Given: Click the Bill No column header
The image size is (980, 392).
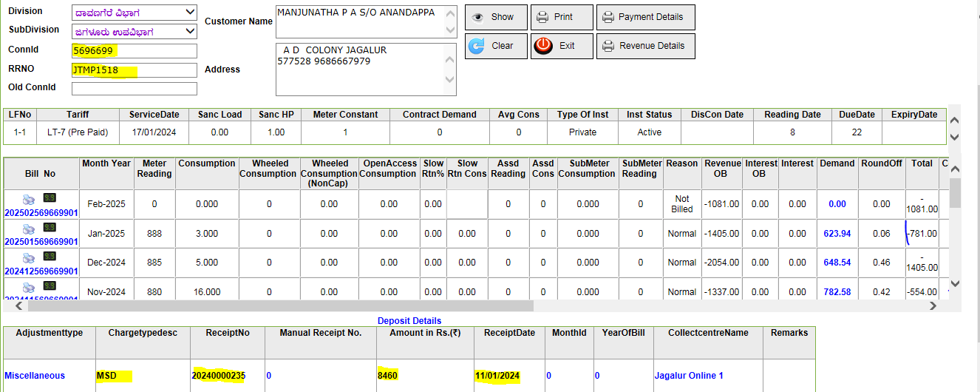Looking at the screenshot, I should tap(41, 174).
